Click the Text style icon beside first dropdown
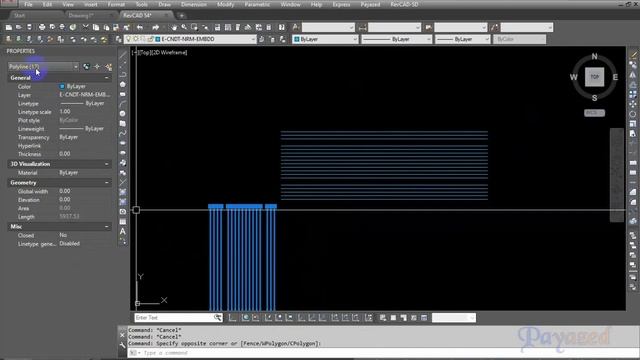Screen dimensions: 640x360 click(296, 27)
